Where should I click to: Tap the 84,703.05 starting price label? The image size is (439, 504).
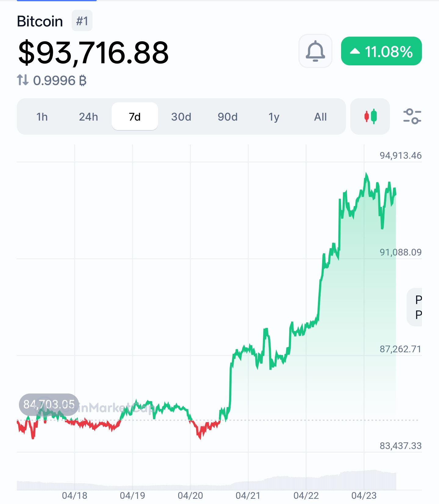(49, 404)
